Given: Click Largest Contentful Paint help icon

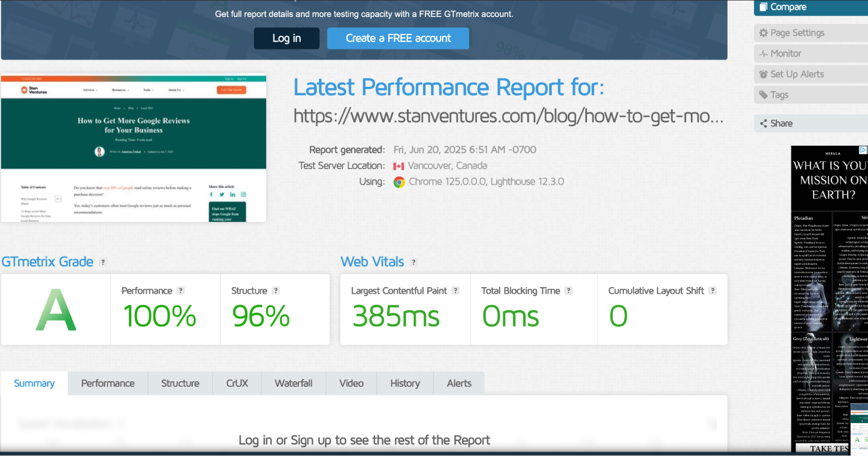Looking at the screenshot, I should (x=455, y=291).
